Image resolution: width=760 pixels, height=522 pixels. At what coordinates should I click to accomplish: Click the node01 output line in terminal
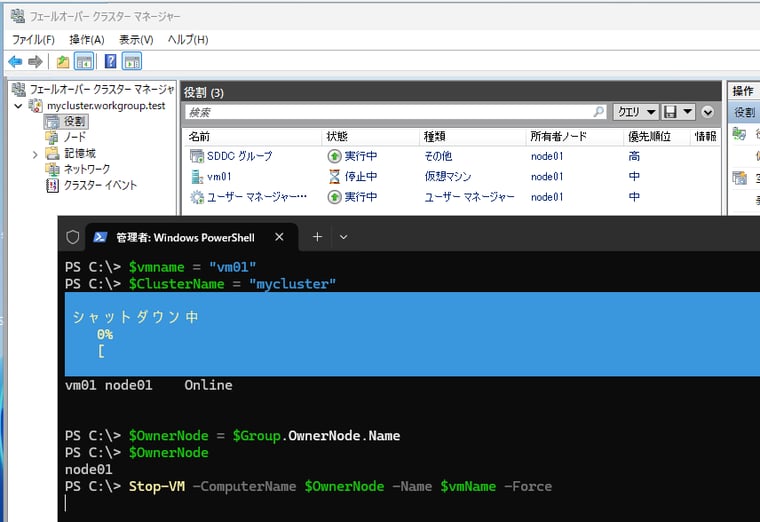pos(89,469)
